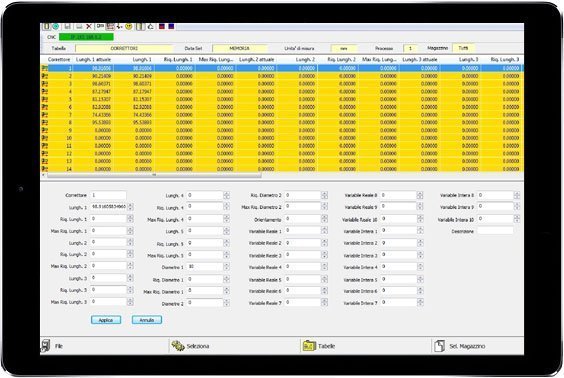Click the Orientamento spinner arrows
This screenshot has height=378, width=564.
coord(324,219)
